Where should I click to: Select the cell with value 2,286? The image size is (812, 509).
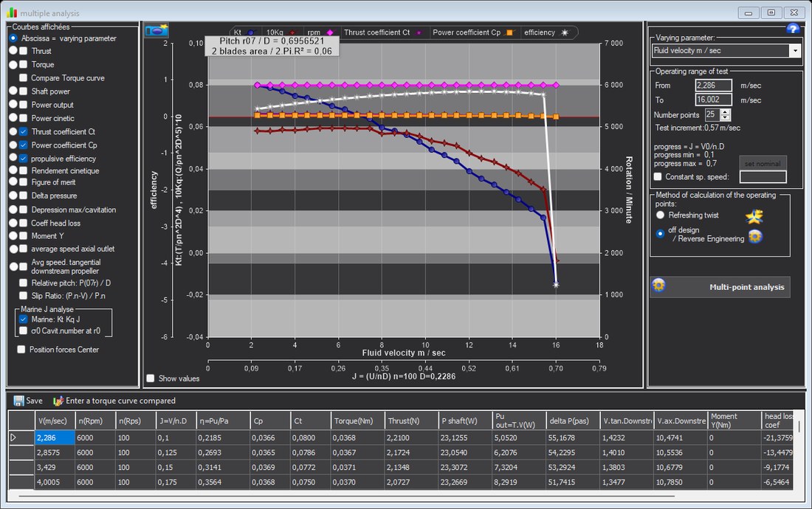coord(55,437)
